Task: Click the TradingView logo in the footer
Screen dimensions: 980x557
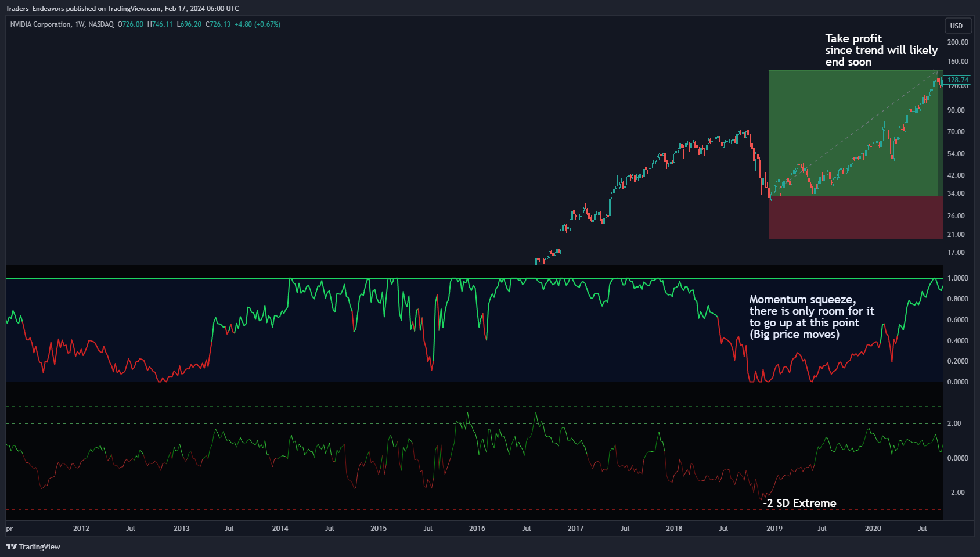Action: pos(33,547)
